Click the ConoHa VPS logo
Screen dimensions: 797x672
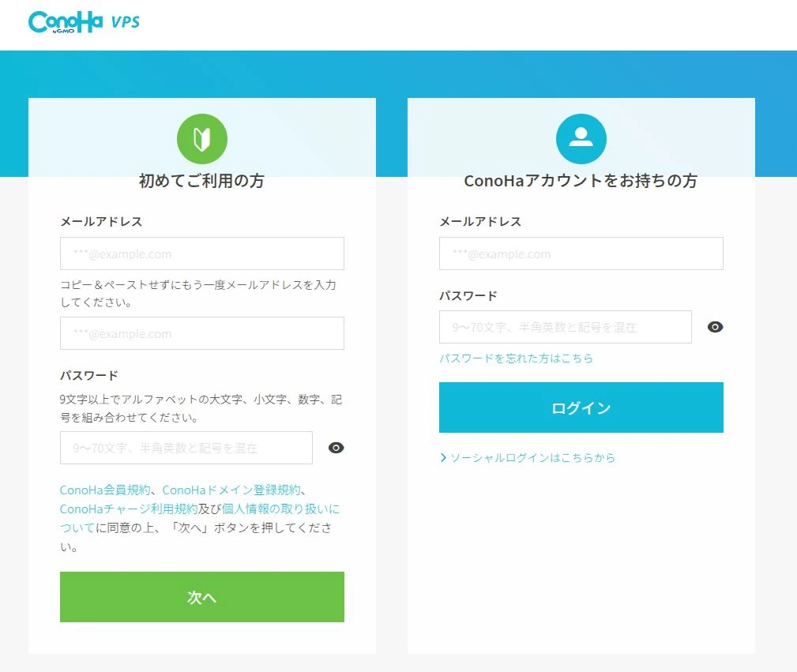point(84,22)
